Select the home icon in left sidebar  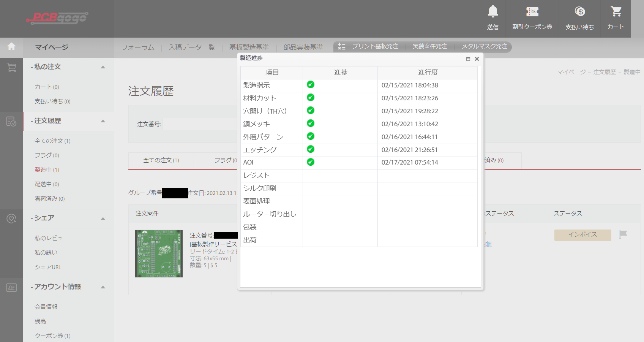[11, 47]
